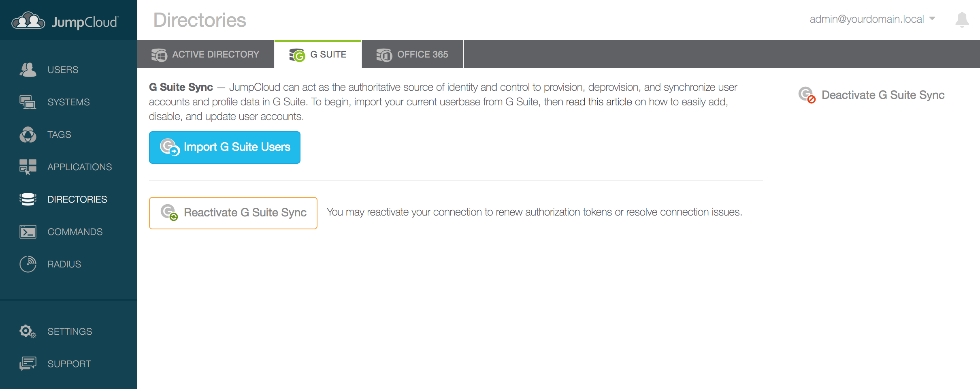Select the Systems sidebar icon

(x=28, y=102)
